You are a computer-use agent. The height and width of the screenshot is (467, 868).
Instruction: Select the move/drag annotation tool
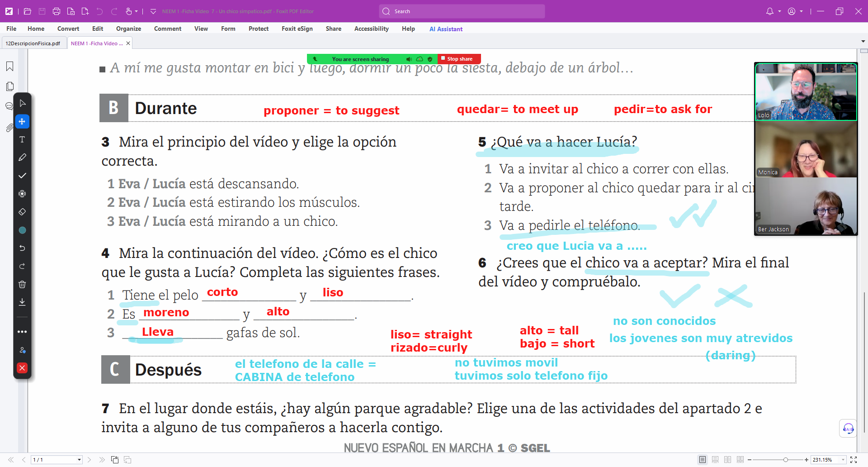tap(22, 121)
